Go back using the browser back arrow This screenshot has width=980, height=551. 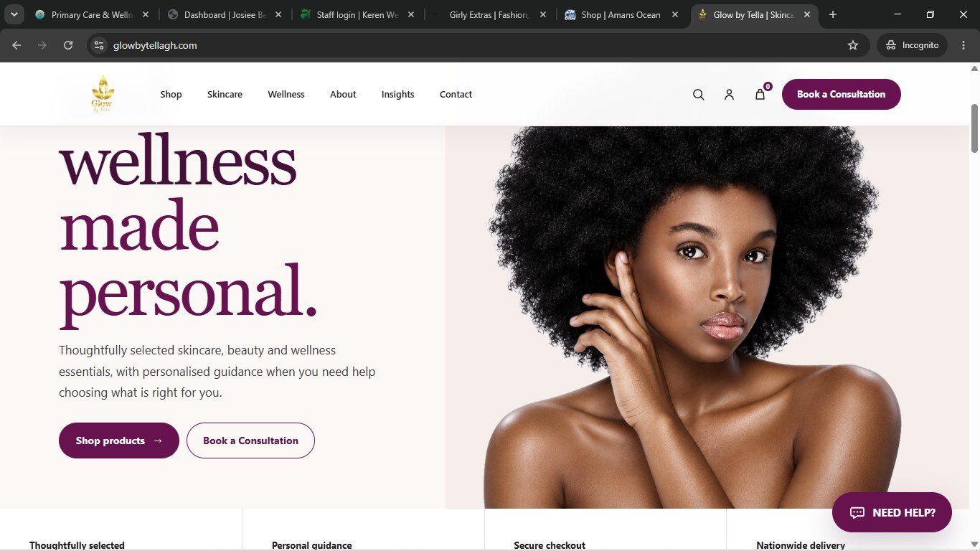point(17,45)
